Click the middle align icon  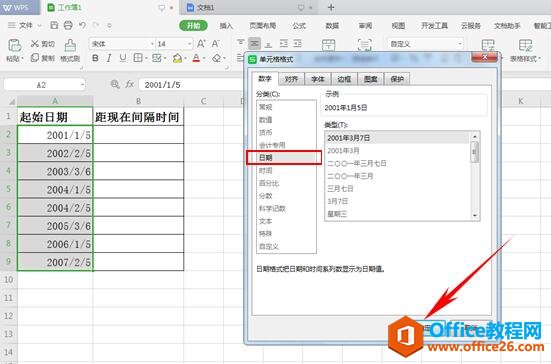(x=254, y=43)
